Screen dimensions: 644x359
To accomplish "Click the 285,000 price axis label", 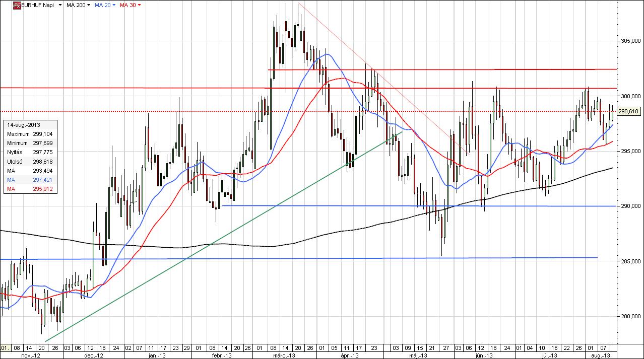I will point(630,261).
